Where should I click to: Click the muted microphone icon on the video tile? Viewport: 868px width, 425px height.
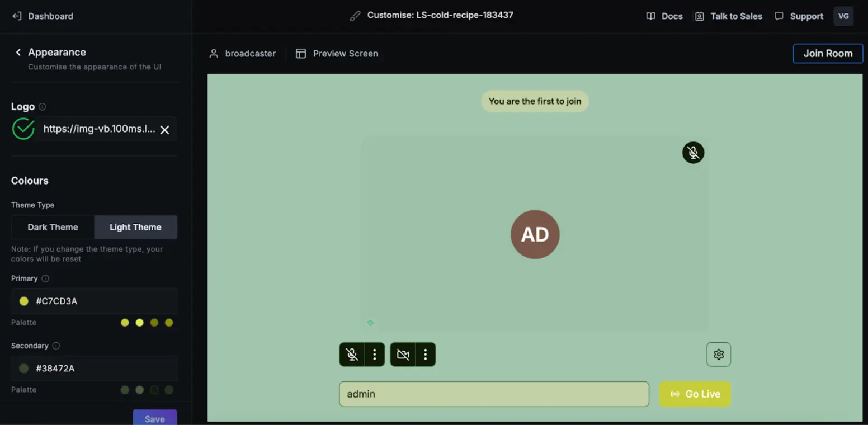pos(693,152)
